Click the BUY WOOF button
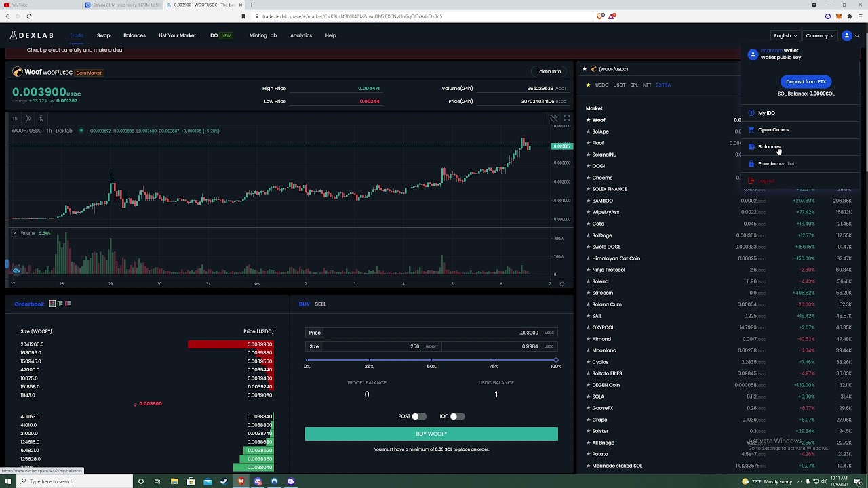Screen dimensions: 868x488 [x=431, y=434]
